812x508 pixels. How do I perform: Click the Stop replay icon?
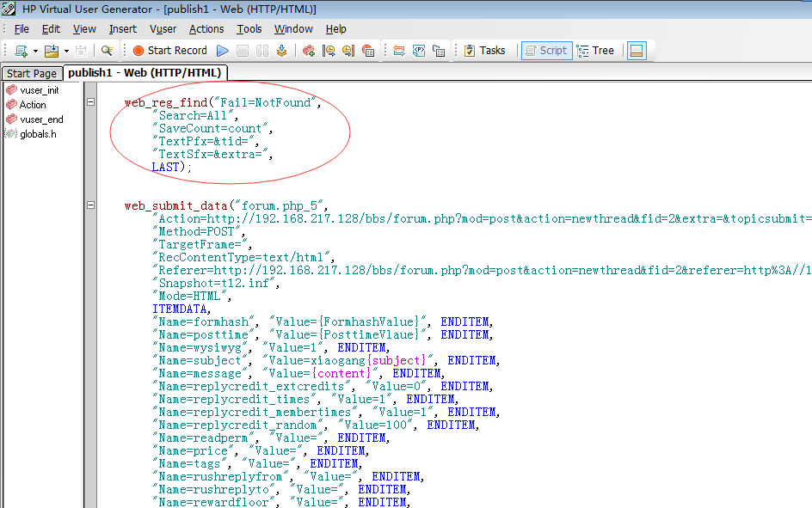(243, 51)
